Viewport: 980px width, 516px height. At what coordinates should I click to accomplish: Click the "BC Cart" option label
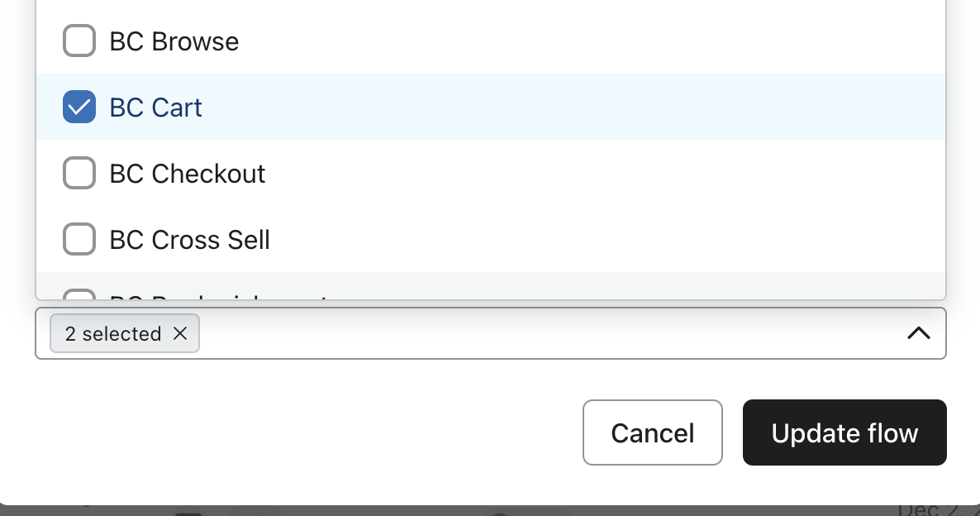(156, 107)
